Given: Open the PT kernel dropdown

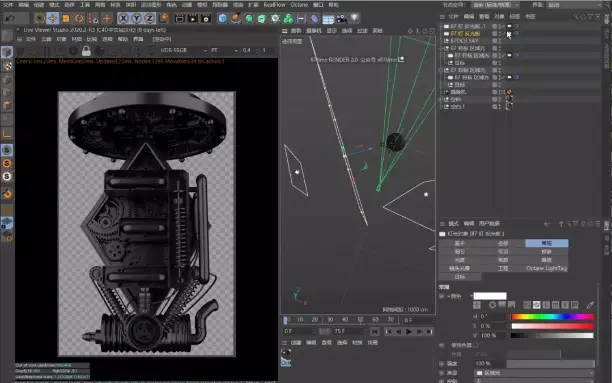Looking at the screenshot, I should (x=224, y=50).
